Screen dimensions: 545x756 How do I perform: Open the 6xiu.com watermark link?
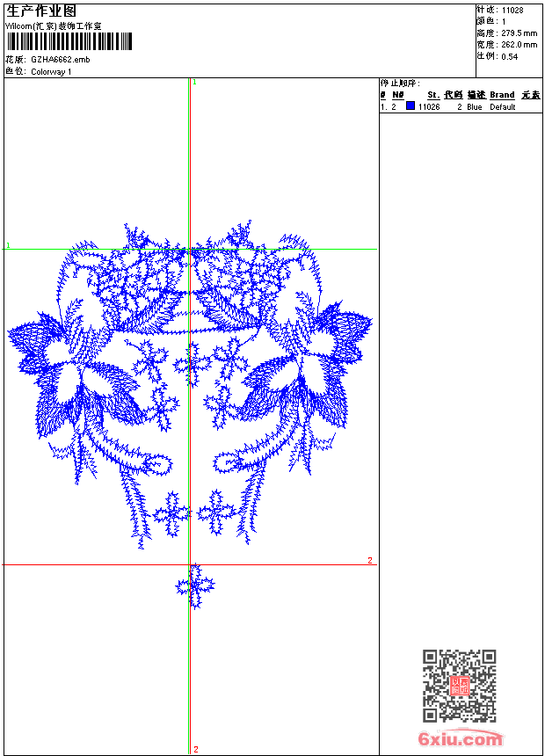[461, 740]
